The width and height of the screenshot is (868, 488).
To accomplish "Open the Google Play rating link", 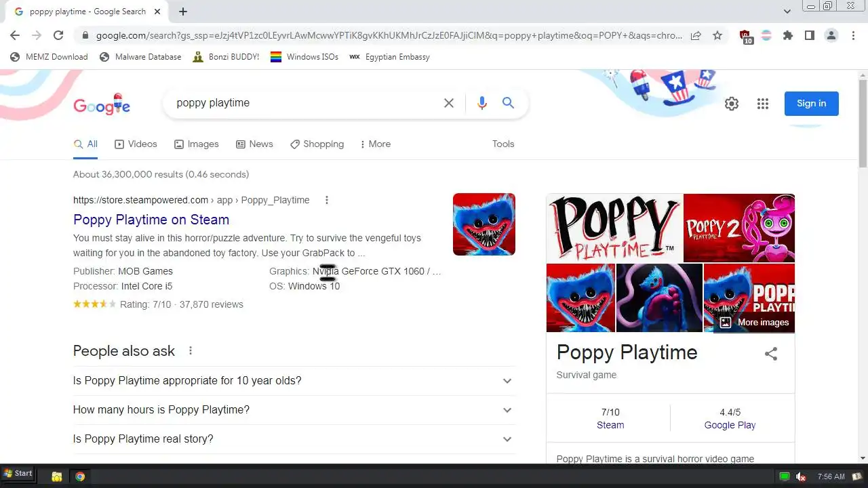I will pyautogui.click(x=730, y=425).
